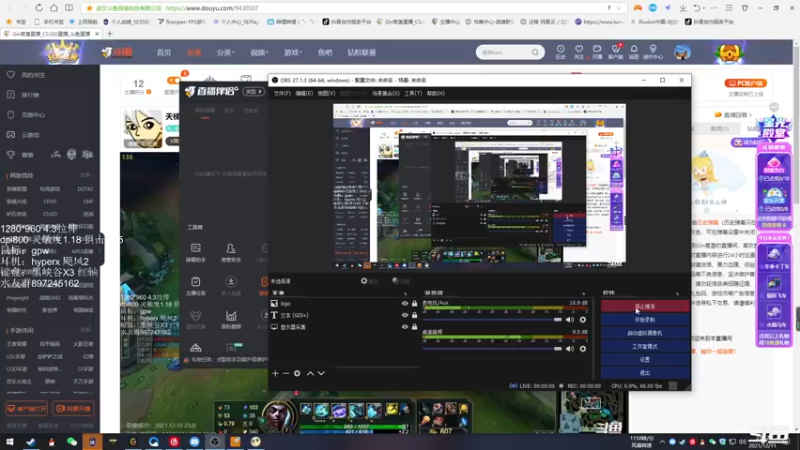This screenshot has height=450, width=800.
Task: Pop out the controls dock panel
Action: click(678, 293)
